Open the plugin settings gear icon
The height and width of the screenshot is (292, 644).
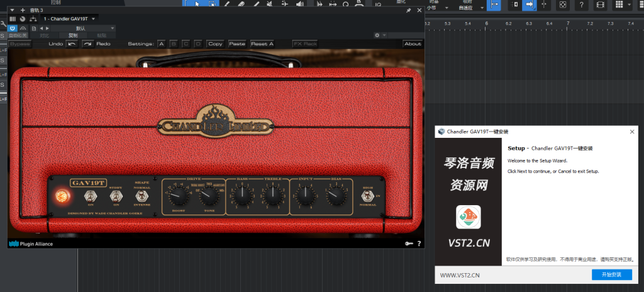(377, 35)
